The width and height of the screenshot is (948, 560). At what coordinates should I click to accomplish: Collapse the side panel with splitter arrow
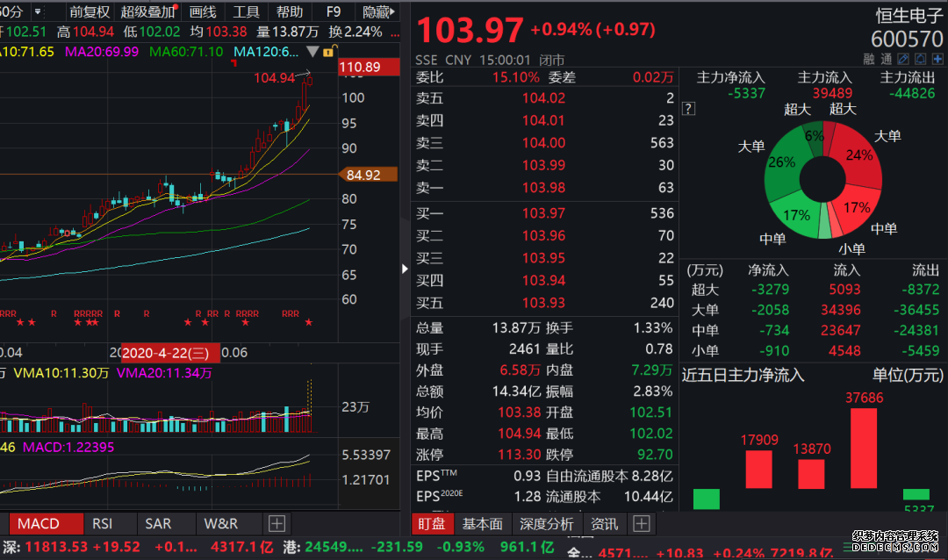(405, 269)
